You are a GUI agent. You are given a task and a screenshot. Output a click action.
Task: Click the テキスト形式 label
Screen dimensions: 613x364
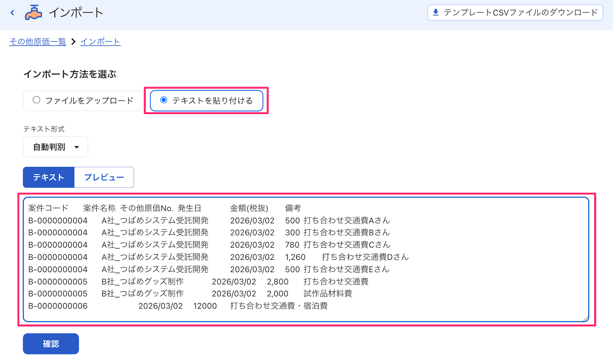44,129
